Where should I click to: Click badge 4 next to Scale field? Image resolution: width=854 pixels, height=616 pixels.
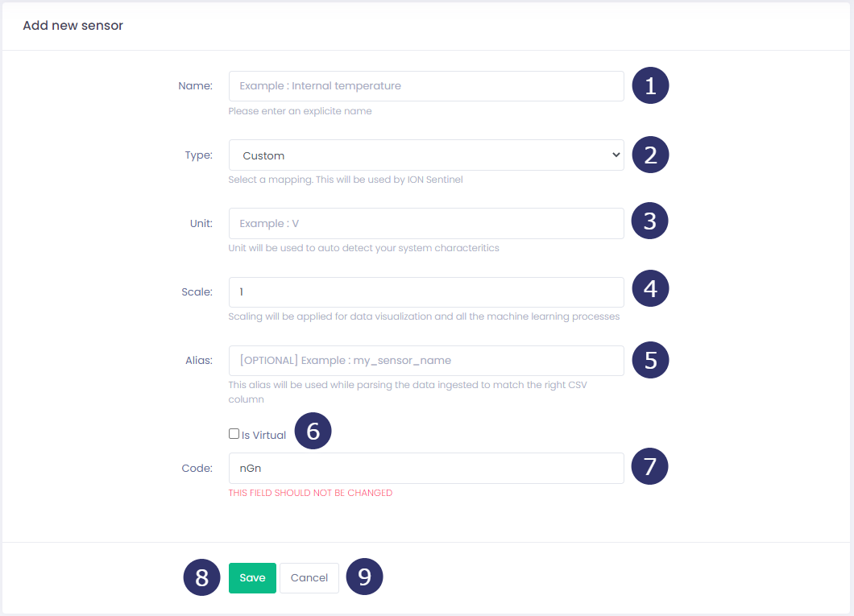650,291
